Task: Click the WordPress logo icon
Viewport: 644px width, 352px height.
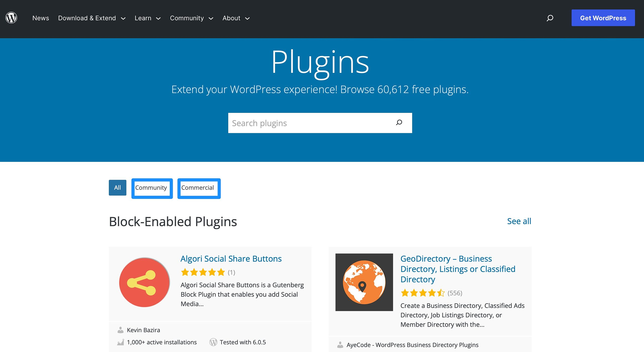Action: tap(12, 18)
